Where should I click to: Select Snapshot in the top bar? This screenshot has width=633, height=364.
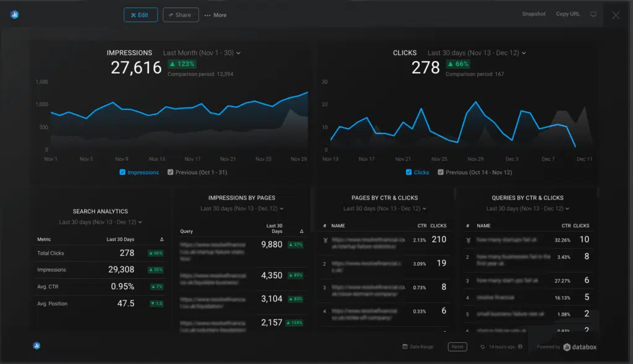point(533,14)
